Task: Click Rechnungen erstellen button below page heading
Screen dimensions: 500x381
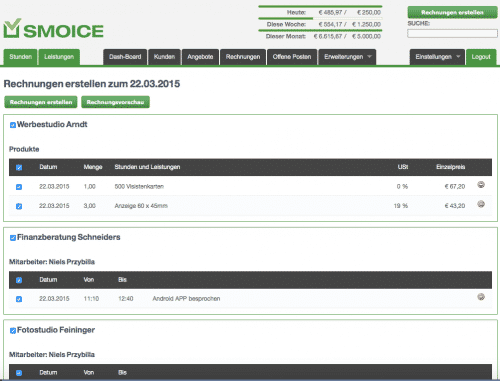Action: (41, 102)
